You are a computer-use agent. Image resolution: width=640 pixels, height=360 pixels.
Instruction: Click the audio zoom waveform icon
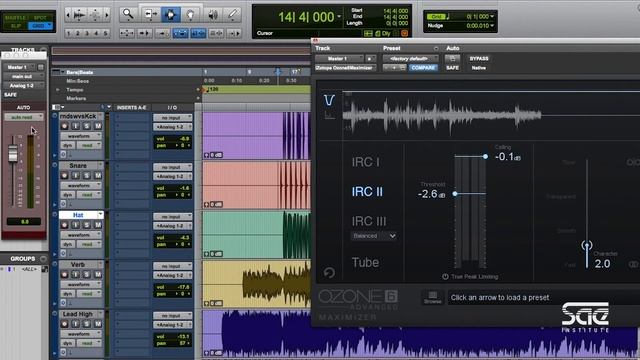79,15
